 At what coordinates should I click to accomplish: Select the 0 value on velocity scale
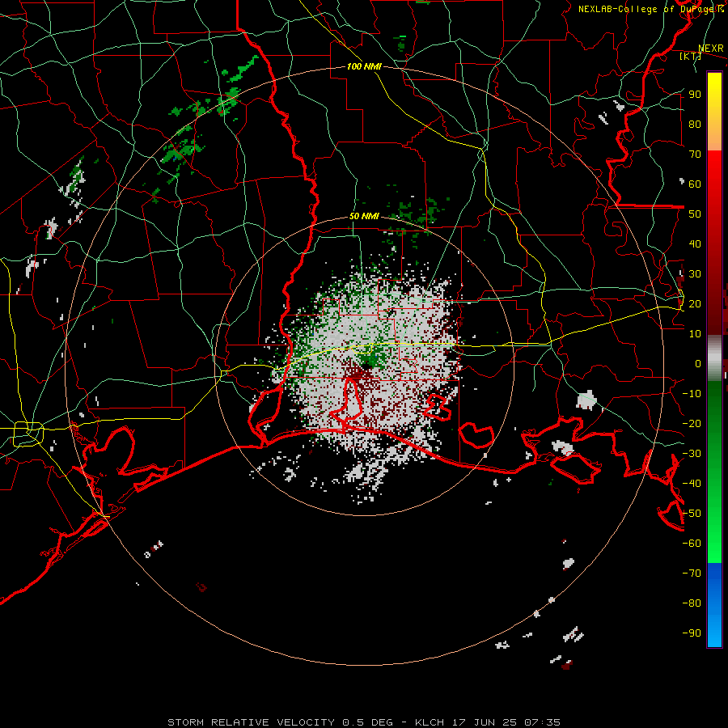point(698,364)
